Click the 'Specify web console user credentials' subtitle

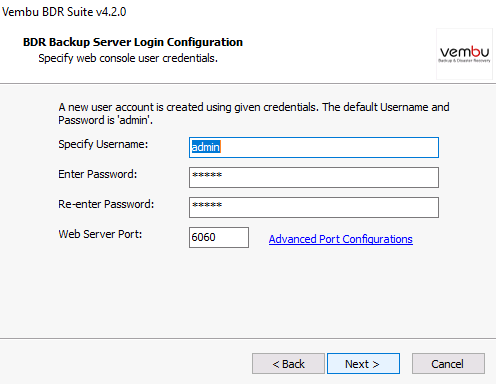(x=128, y=58)
